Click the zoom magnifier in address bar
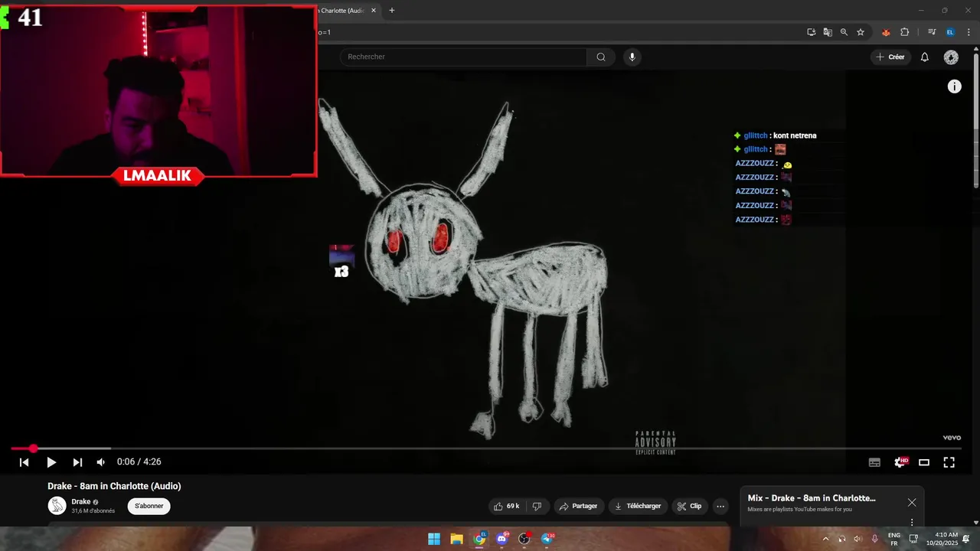 (844, 32)
